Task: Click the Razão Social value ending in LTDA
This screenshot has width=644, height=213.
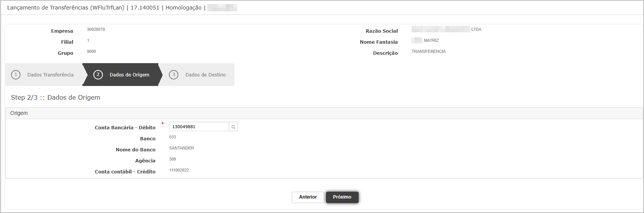Action: [x=446, y=29]
